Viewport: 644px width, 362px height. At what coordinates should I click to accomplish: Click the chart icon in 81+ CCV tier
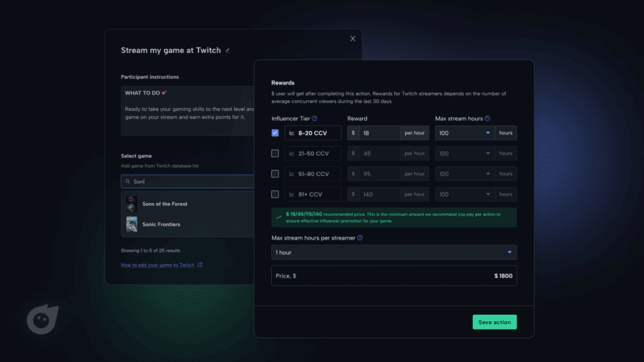tap(292, 195)
